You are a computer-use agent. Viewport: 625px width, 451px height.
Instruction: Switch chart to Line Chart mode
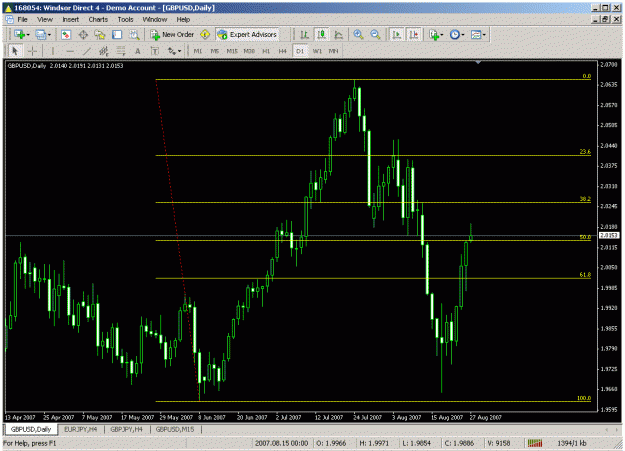tap(338, 35)
